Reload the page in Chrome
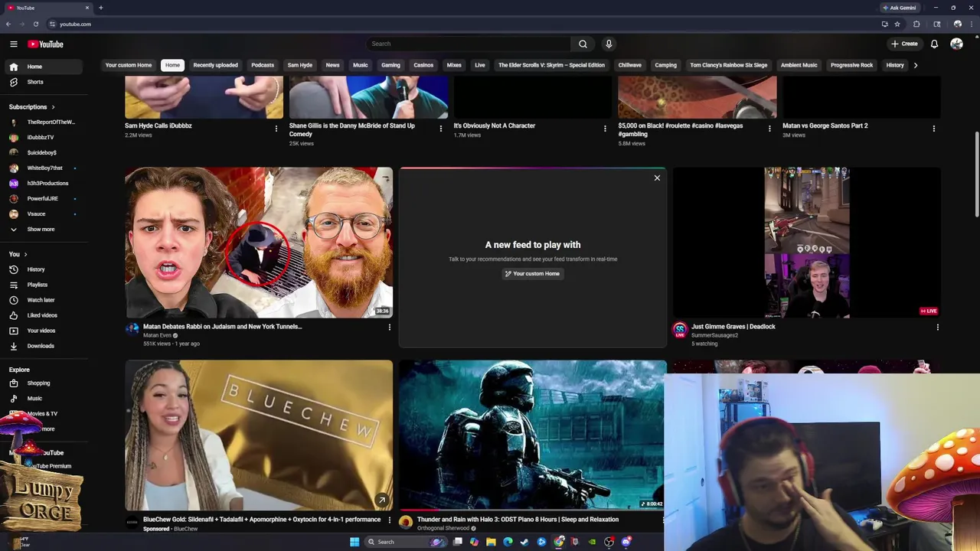980x551 pixels. (36, 24)
